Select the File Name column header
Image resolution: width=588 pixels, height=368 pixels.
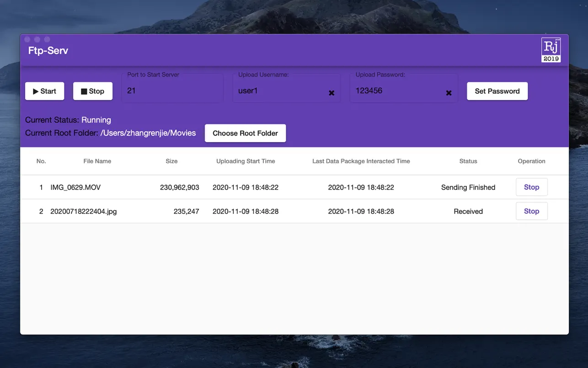97,161
